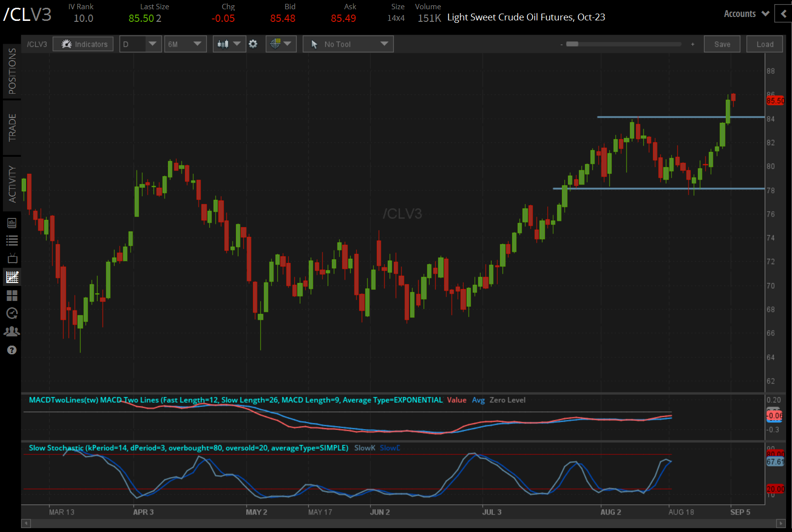Open the Indicators panel
The width and height of the screenshot is (792, 532).
[84, 44]
